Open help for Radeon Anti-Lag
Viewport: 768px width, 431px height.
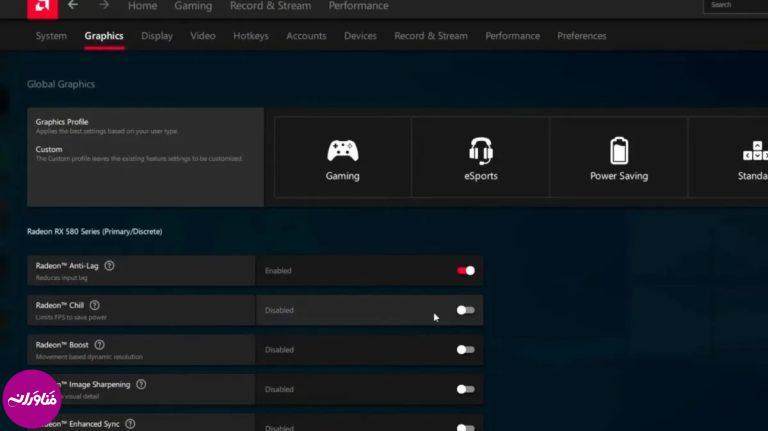tap(110, 266)
